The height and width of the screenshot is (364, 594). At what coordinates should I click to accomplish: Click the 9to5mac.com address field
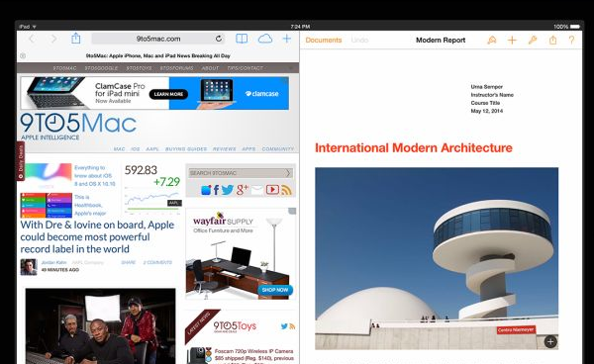tap(158, 39)
